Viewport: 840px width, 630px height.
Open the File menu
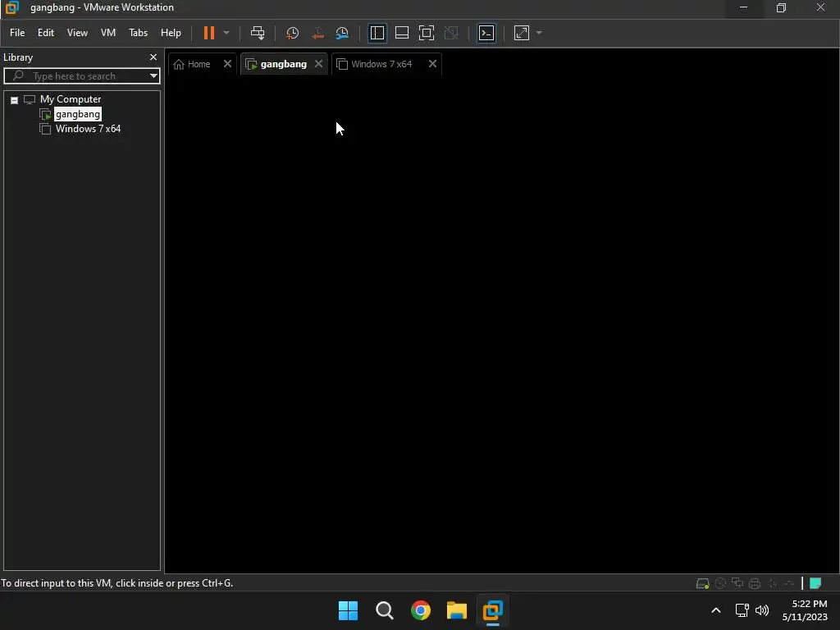pyautogui.click(x=17, y=33)
